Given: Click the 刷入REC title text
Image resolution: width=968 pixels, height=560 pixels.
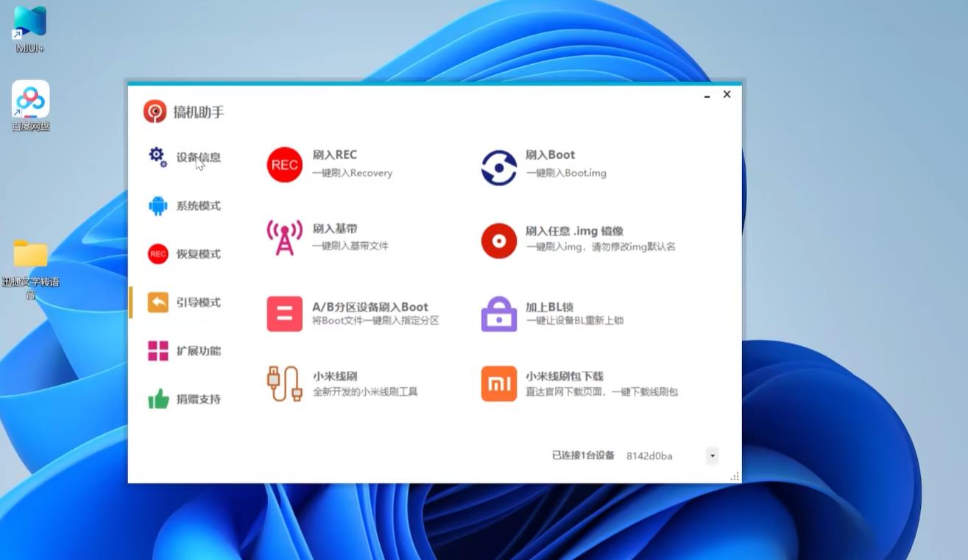Looking at the screenshot, I should (334, 155).
